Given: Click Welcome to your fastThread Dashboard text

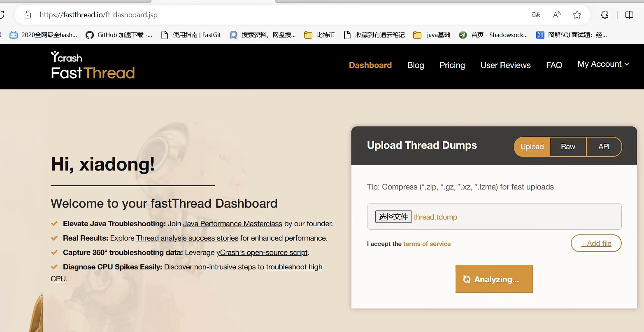Looking at the screenshot, I should click(x=164, y=203).
